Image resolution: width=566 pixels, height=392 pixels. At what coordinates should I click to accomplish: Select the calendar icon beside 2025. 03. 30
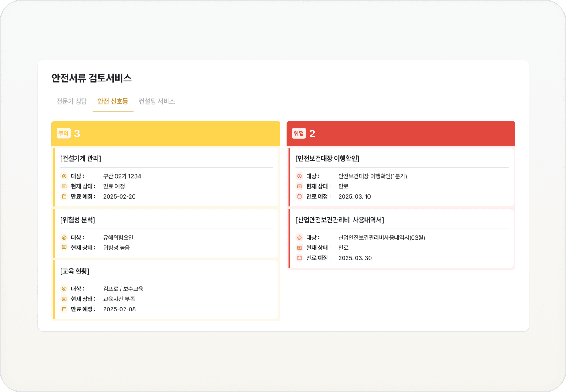(x=298, y=257)
